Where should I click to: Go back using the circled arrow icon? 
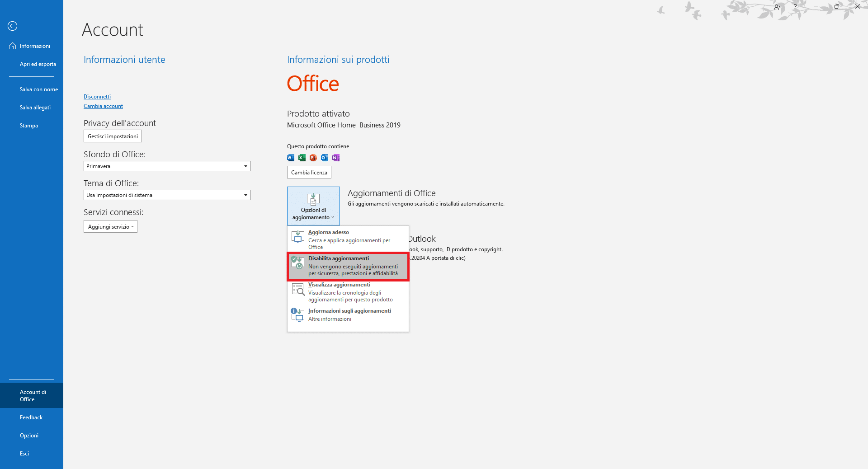click(13, 26)
